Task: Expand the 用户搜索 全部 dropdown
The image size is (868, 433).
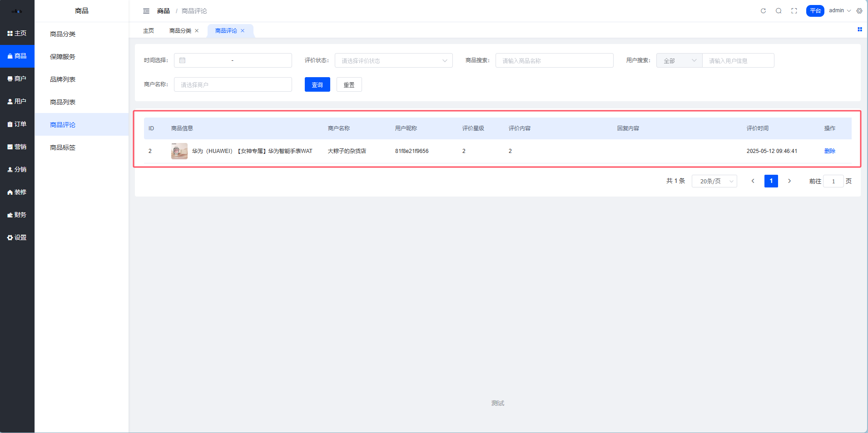Action: click(679, 60)
